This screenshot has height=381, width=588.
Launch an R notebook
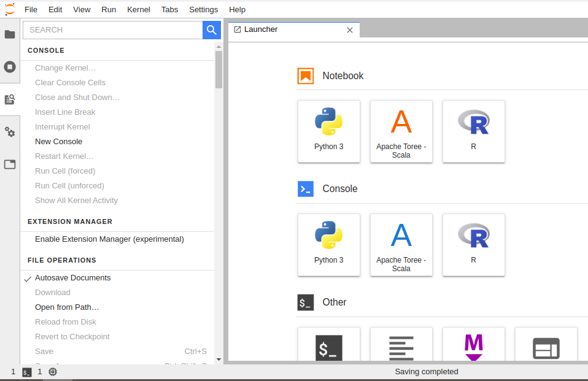pos(474,131)
